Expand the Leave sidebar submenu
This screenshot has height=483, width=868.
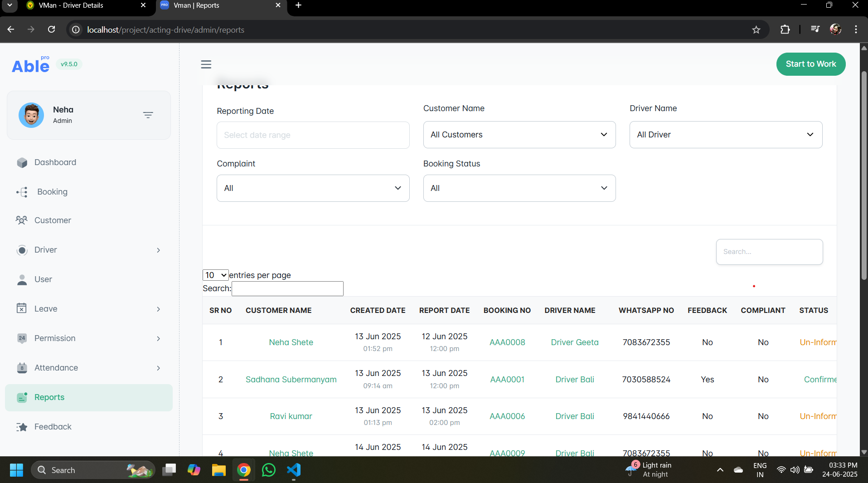click(x=158, y=309)
